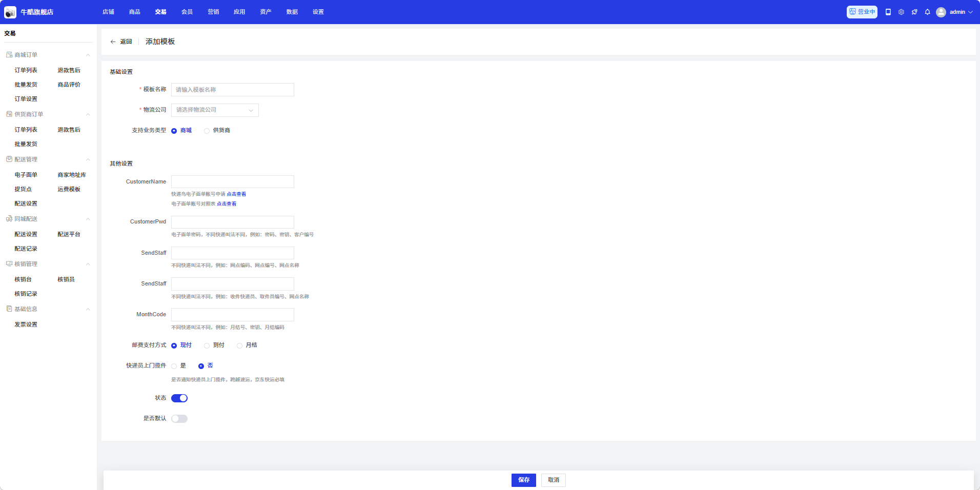980x490 pixels.
Task: Open notifications bell icon
Action: [x=927, y=12]
